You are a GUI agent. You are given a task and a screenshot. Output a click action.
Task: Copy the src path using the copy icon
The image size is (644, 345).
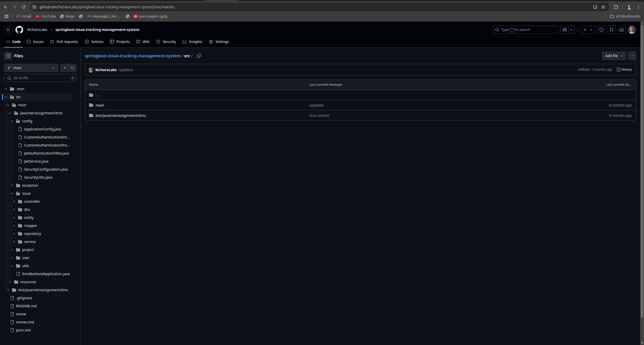(x=199, y=56)
